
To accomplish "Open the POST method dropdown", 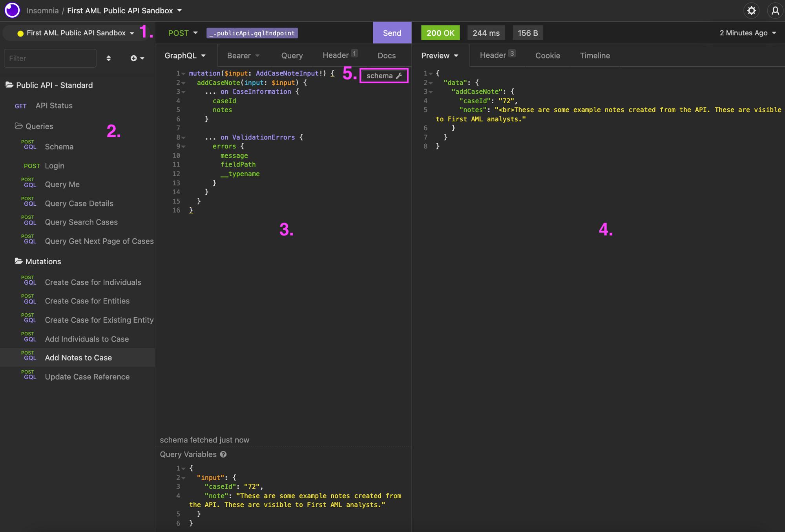I will [x=183, y=33].
